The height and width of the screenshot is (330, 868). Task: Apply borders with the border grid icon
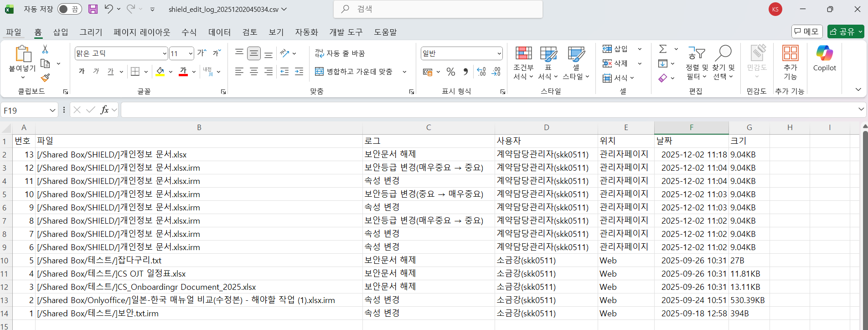(135, 71)
